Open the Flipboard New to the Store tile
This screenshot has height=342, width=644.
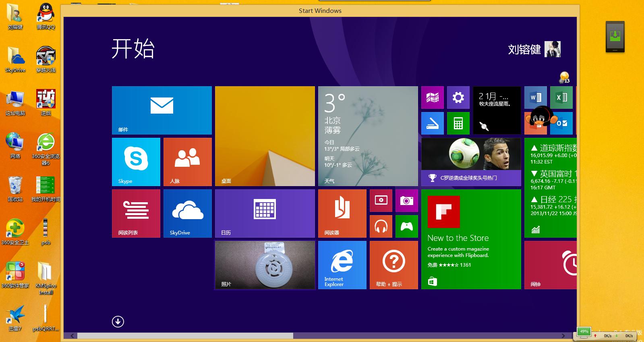tap(471, 239)
